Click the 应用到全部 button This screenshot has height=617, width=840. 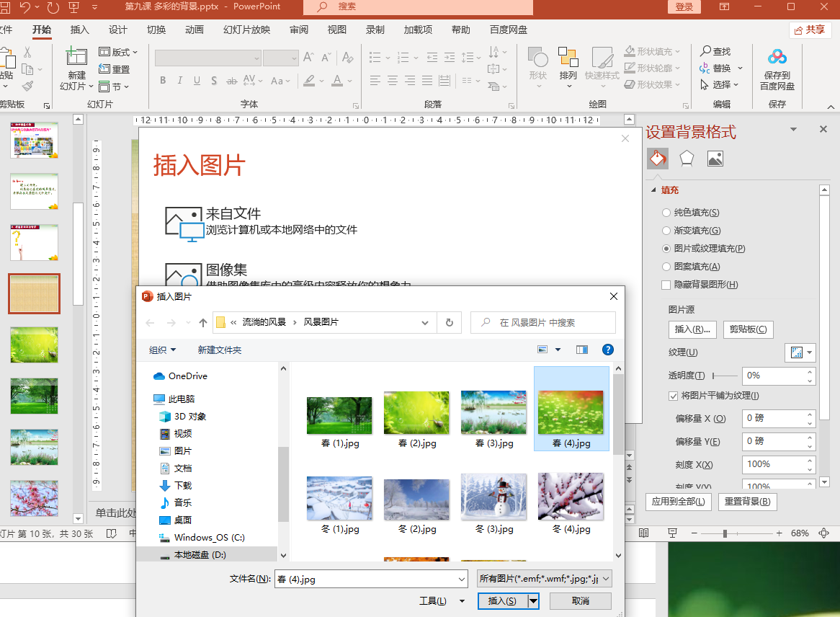tap(679, 501)
